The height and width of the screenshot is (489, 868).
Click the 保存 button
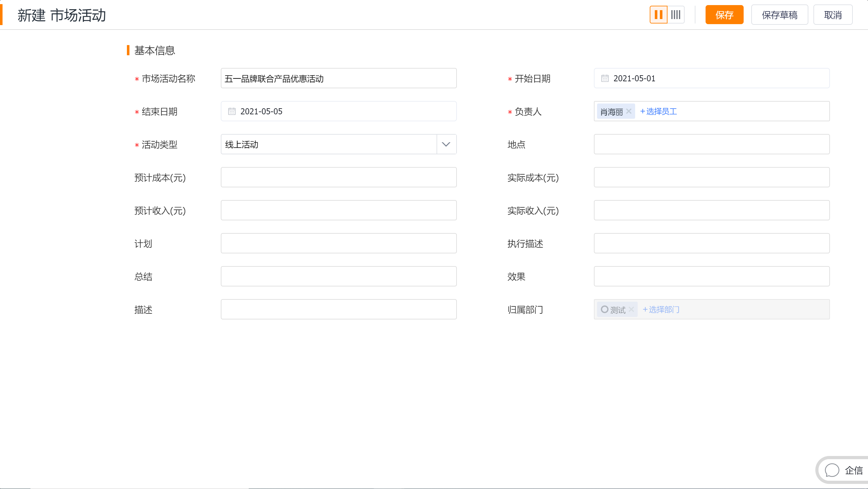pos(725,15)
